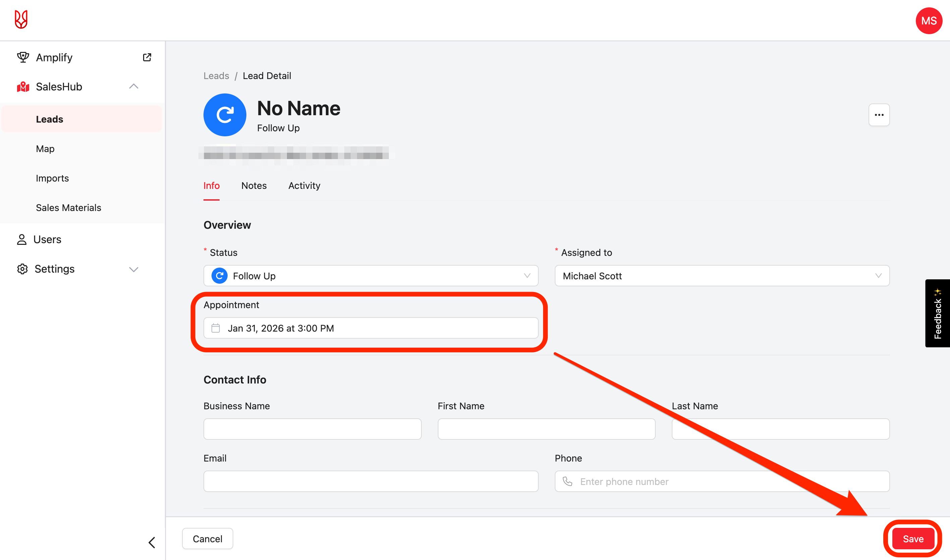Click the red fox logo icon
The width and height of the screenshot is (950, 560).
click(x=21, y=20)
